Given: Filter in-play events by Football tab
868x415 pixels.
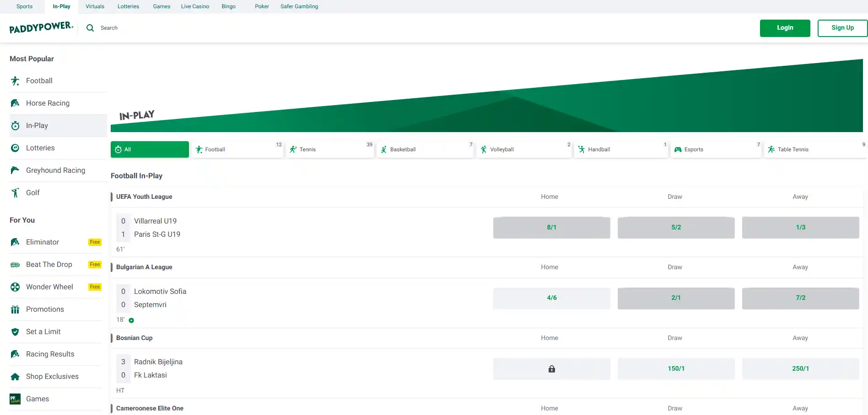Looking at the screenshot, I should pos(238,149).
